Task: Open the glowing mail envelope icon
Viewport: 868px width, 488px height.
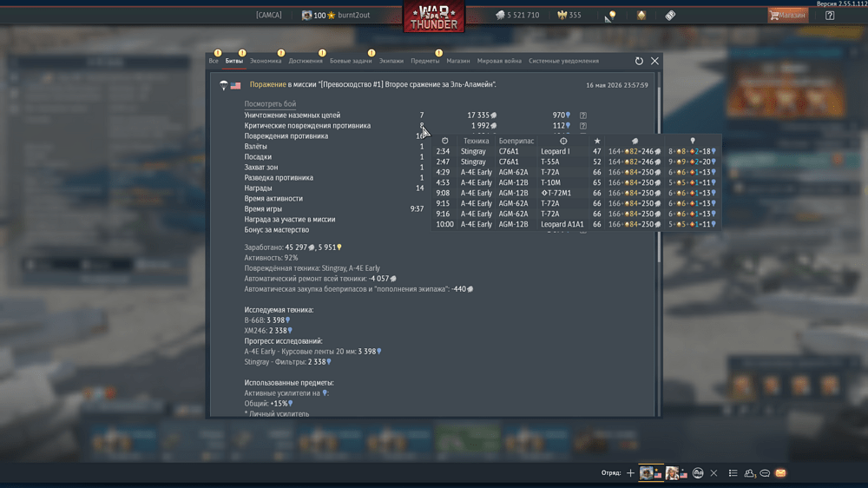Action: [x=780, y=473]
